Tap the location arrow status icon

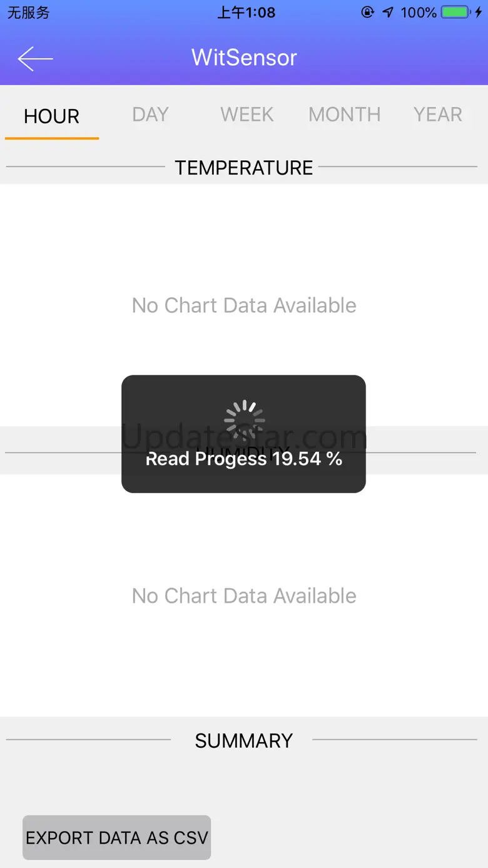pyautogui.click(x=388, y=12)
